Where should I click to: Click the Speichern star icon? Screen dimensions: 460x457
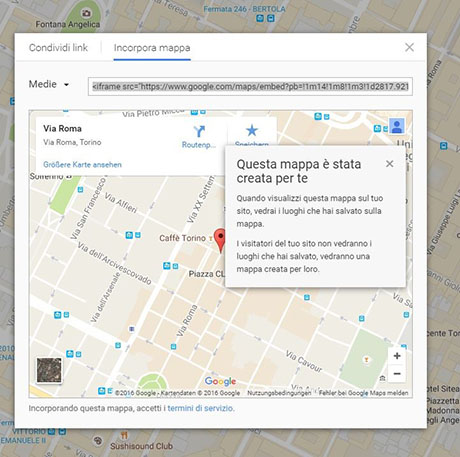252,130
